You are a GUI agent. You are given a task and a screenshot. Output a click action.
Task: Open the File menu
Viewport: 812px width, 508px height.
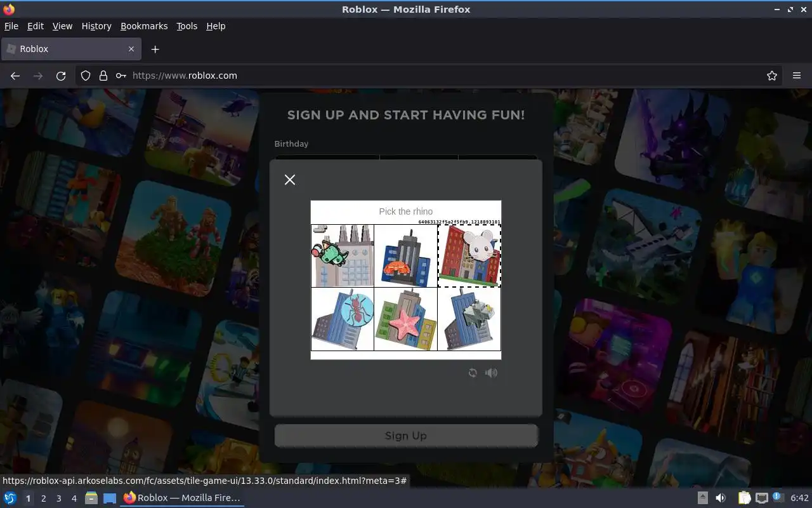pos(11,26)
